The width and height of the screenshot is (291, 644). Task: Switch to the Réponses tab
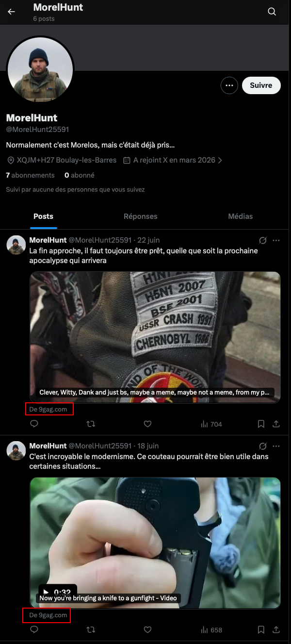pos(141,216)
